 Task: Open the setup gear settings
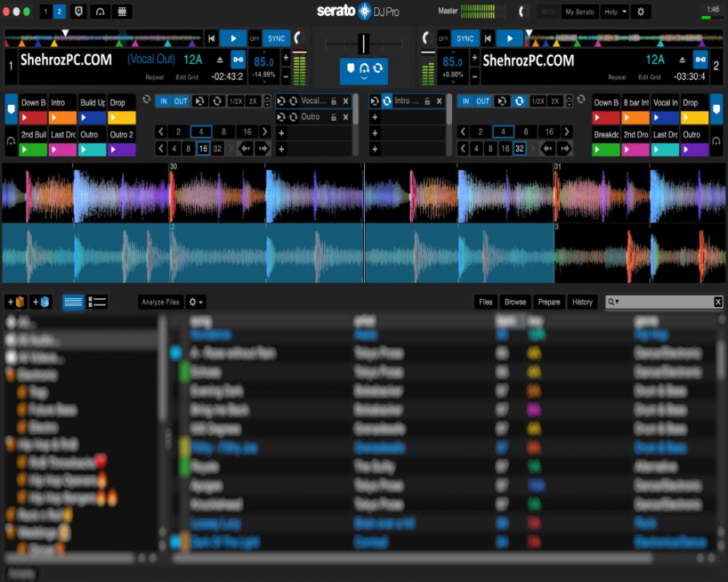(x=641, y=12)
